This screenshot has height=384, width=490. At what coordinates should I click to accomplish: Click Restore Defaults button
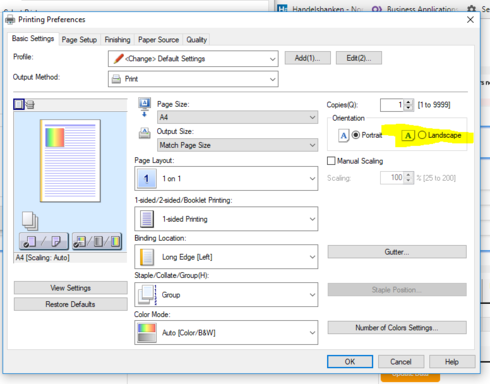(x=71, y=304)
